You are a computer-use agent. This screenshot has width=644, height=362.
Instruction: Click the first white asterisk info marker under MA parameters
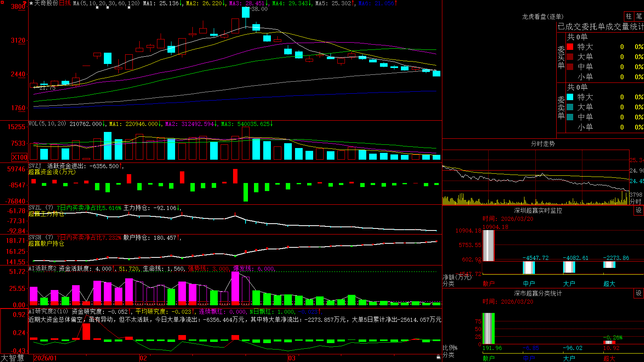[x=97, y=8]
